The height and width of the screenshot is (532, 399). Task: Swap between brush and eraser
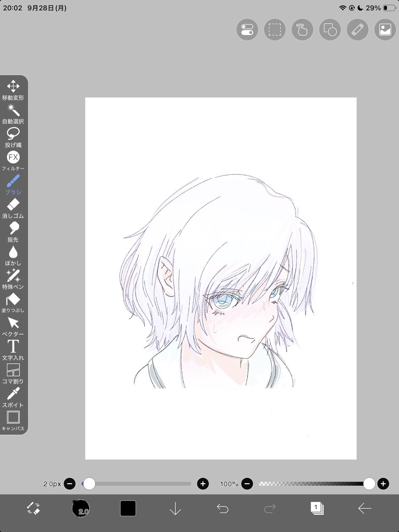pos(33,509)
